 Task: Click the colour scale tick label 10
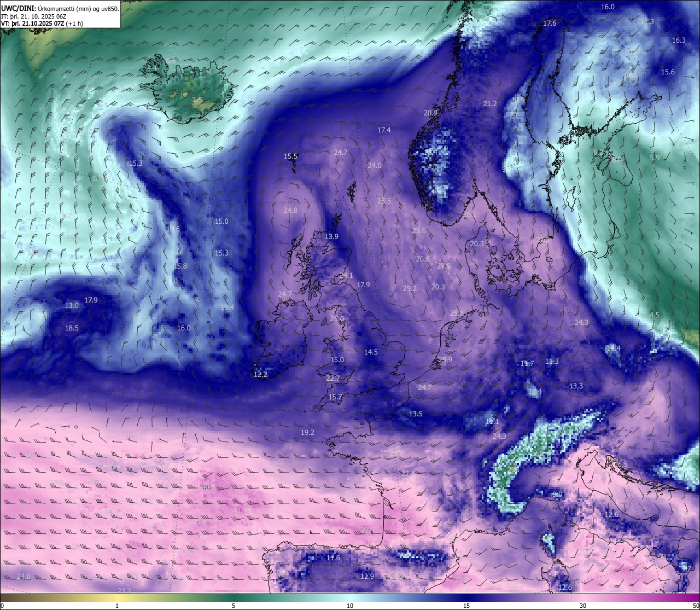pos(350,606)
